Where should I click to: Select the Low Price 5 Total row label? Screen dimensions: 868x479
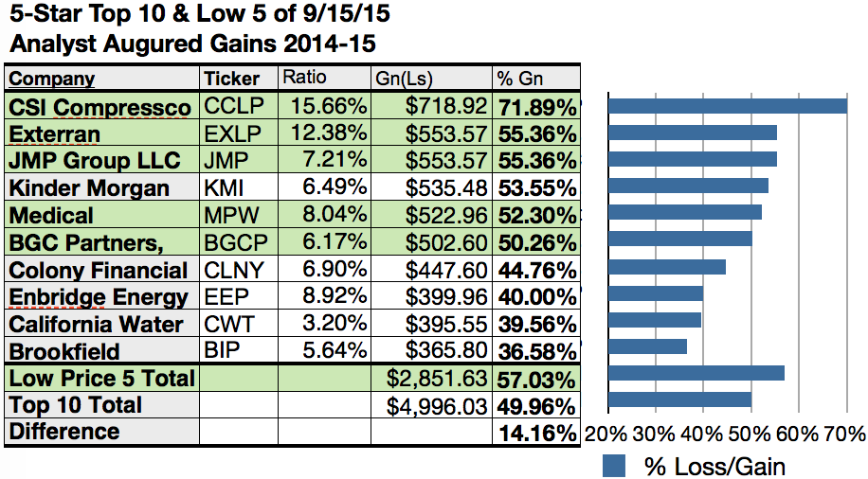101,379
